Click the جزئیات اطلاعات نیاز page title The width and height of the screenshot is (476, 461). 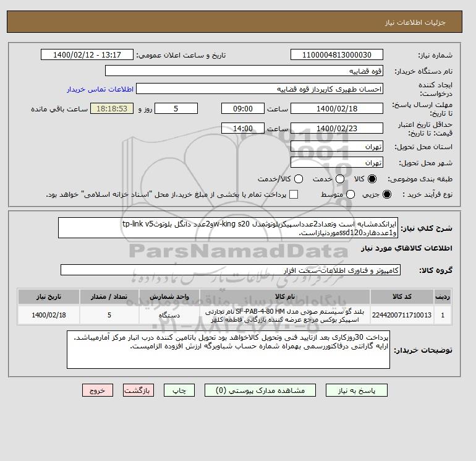click(415, 22)
